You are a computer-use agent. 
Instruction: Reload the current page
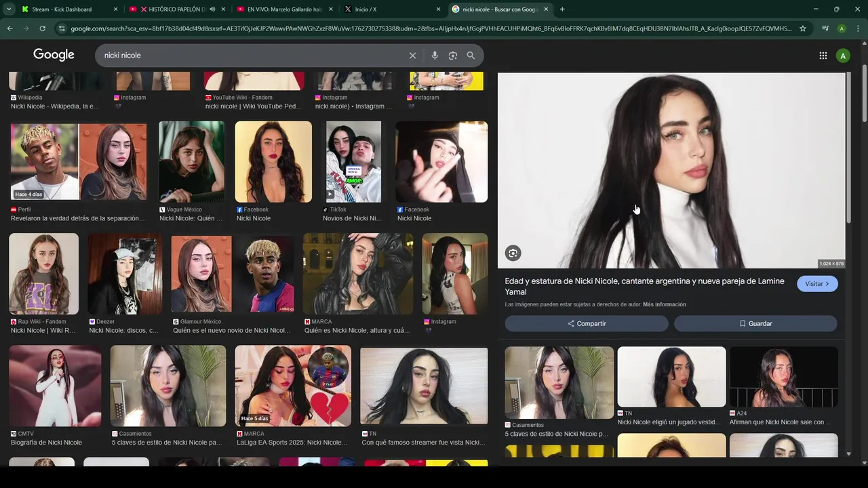click(42, 28)
